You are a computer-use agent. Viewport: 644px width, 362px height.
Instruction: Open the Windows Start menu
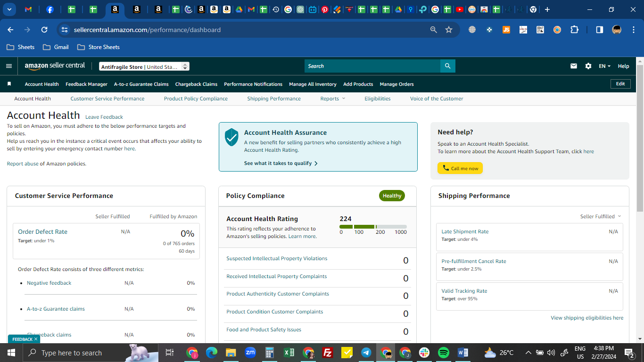pyautogui.click(x=11, y=353)
